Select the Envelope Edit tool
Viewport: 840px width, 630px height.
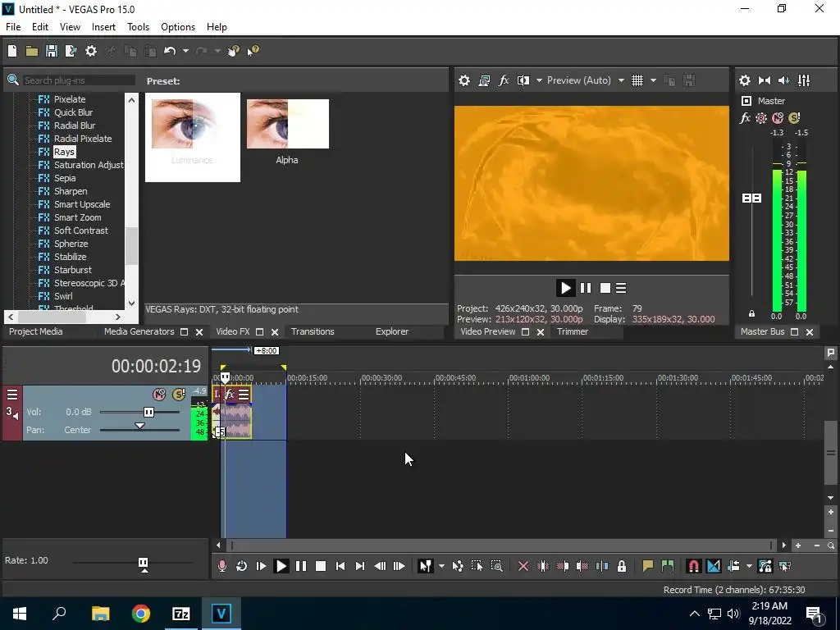coord(458,566)
